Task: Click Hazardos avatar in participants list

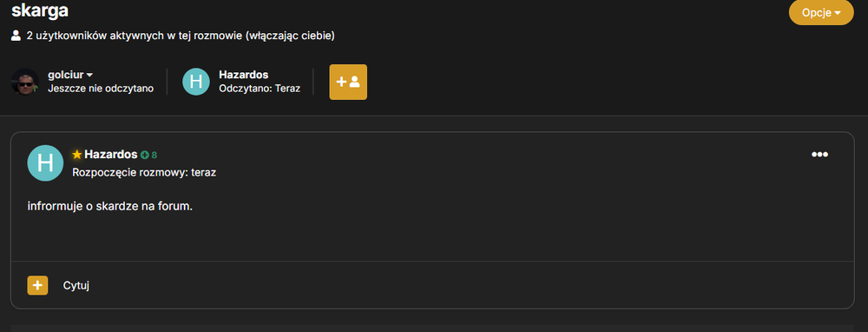Action: coord(196,82)
